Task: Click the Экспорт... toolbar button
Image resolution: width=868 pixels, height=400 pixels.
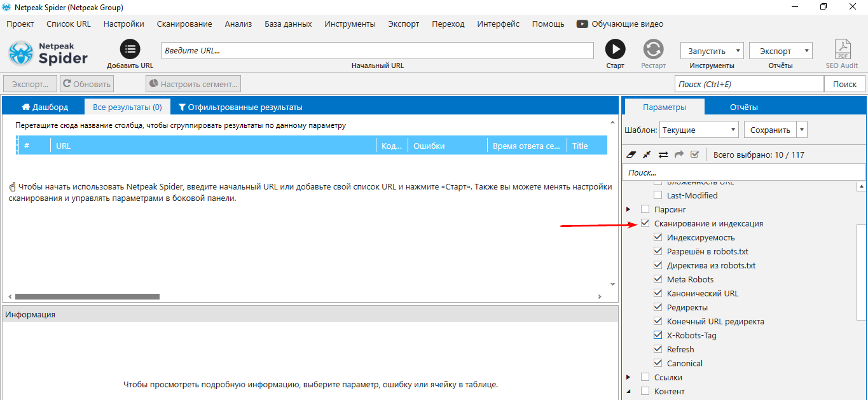Action: (x=30, y=83)
